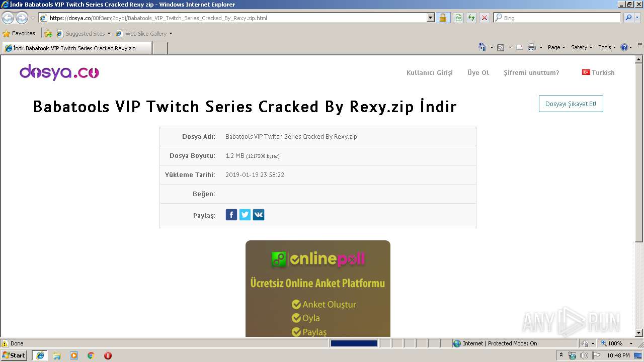The width and height of the screenshot is (644, 362).
Task: Click the Bing search magnifier button
Action: tap(628, 18)
